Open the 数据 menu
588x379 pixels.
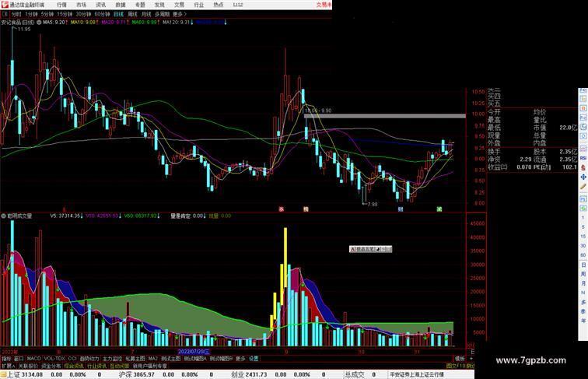click(121, 5)
